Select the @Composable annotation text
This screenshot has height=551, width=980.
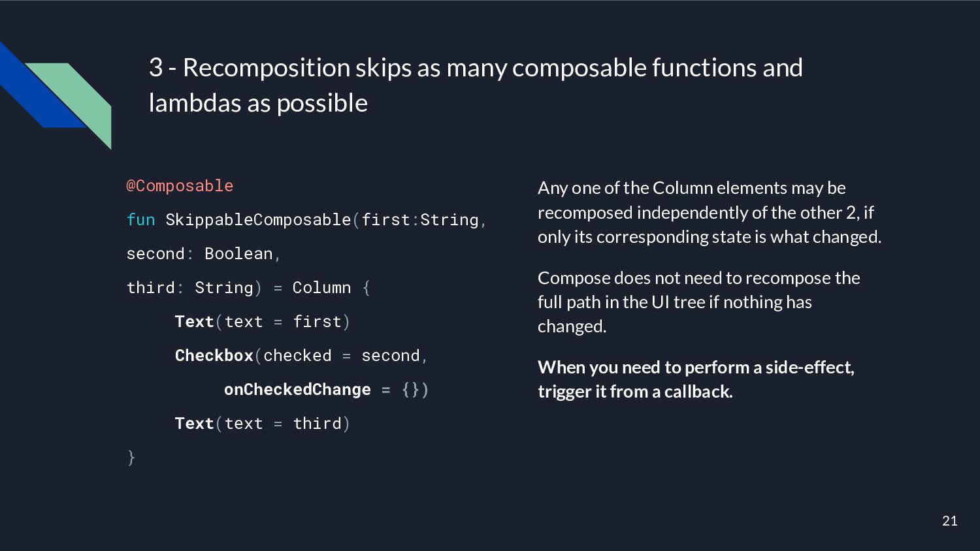(x=180, y=186)
